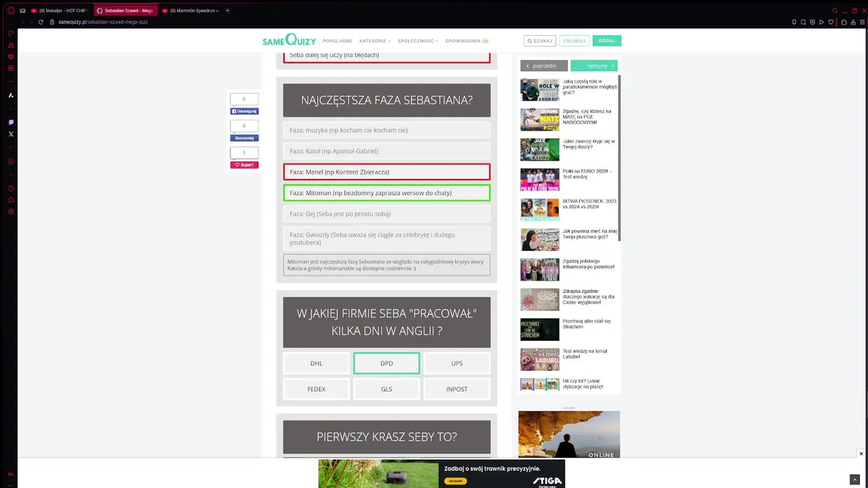
Task: Open the POPULARNE menu item
Action: pyautogui.click(x=337, y=41)
